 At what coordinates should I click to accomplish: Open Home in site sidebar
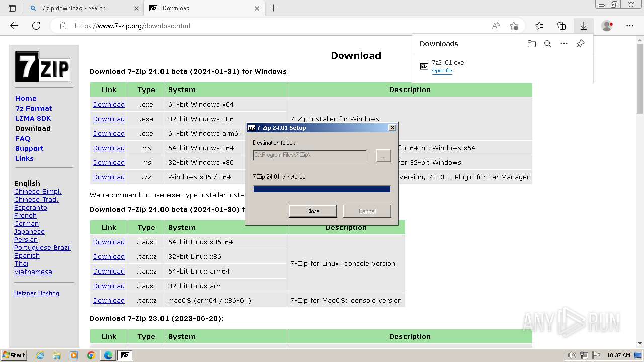coord(26,98)
